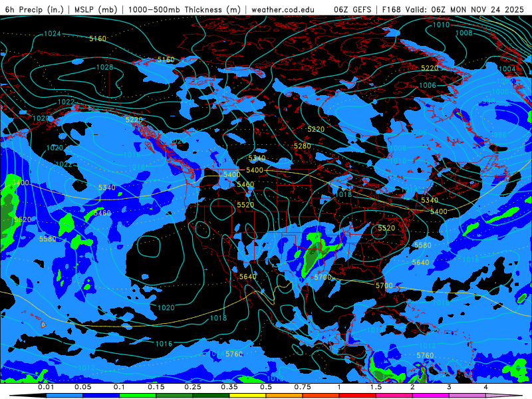The width and height of the screenshot is (532, 399).
Task: Click the weather.cod.edu site label
Action: [283, 9]
